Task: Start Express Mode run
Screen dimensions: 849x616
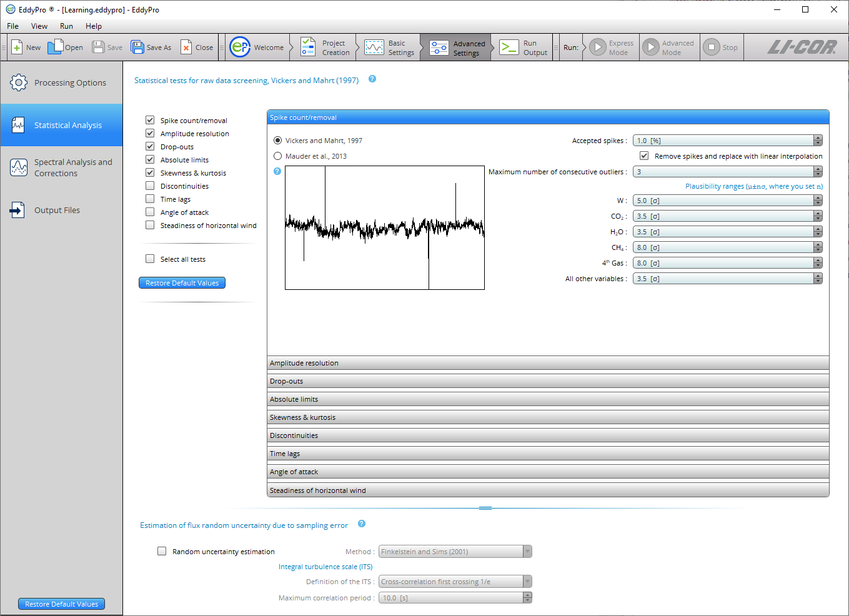Action: click(612, 47)
